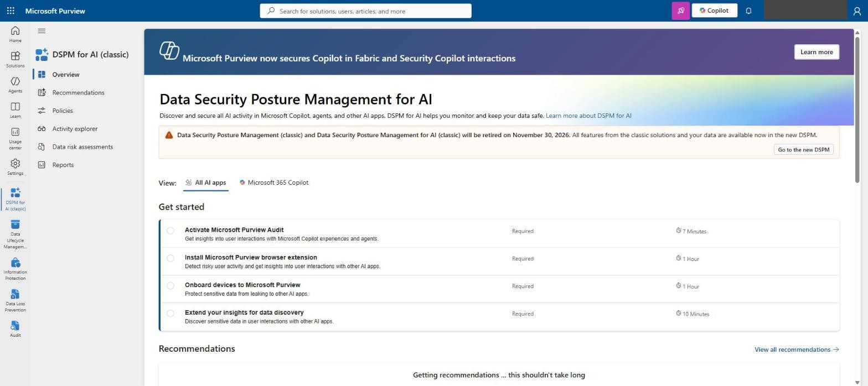Focus the search for solutions field
Viewport: 868px width, 386px height.
(365, 11)
